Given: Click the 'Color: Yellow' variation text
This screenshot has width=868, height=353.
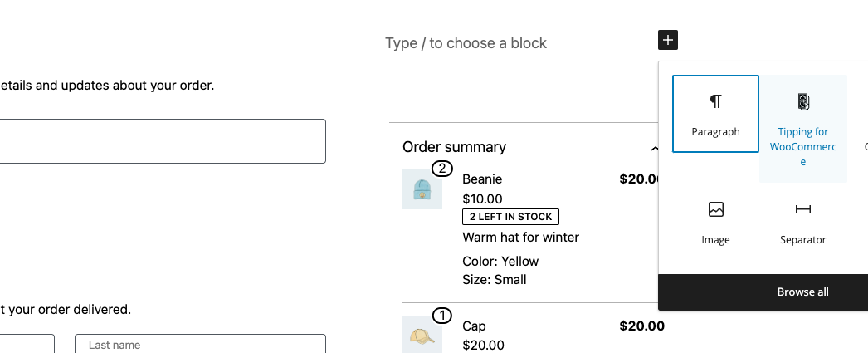Looking at the screenshot, I should click(x=500, y=261).
